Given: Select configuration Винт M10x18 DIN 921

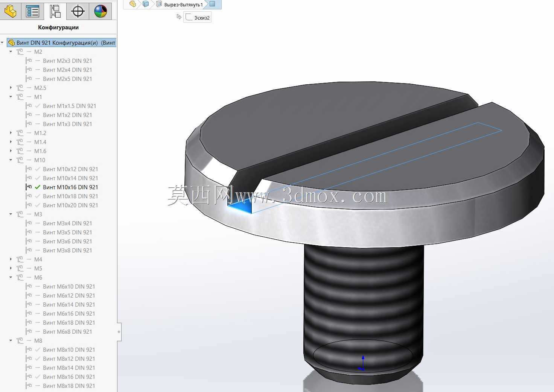Looking at the screenshot, I should coord(70,196).
